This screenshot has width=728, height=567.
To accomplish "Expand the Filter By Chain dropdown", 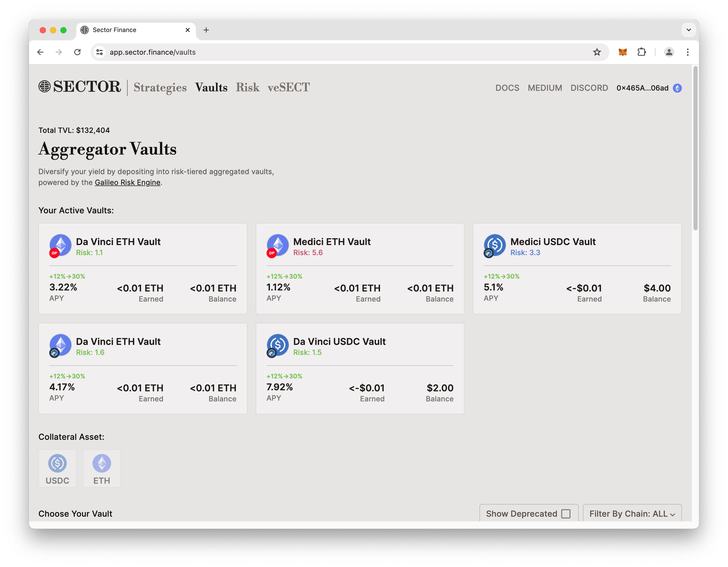I will coord(632,514).
